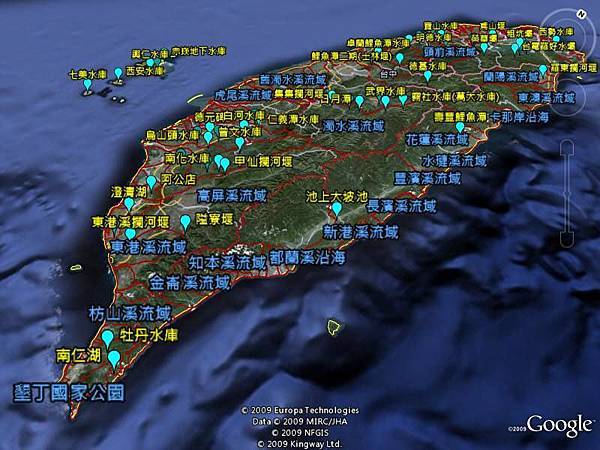Click the 甲仙攔河堰 label
The image size is (600, 450).
(x=263, y=162)
